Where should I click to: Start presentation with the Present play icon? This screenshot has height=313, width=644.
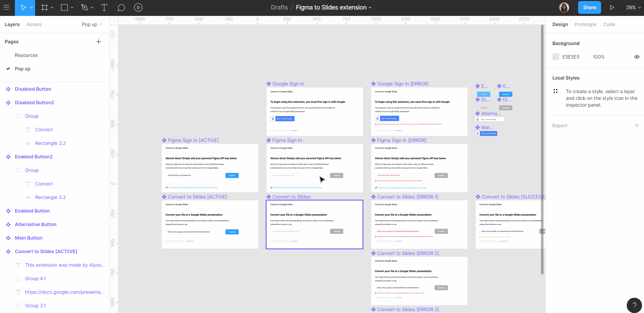pyautogui.click(x=612, y=7)
